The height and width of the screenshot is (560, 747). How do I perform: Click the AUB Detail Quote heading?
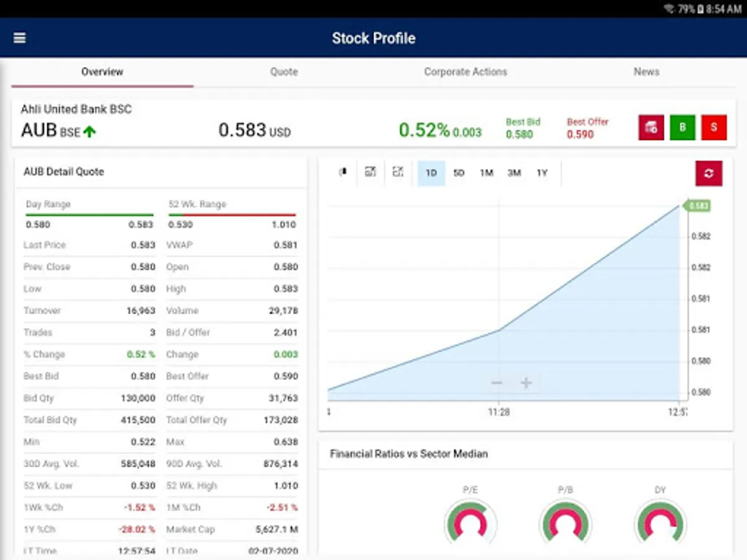click(x=63, y=172)
